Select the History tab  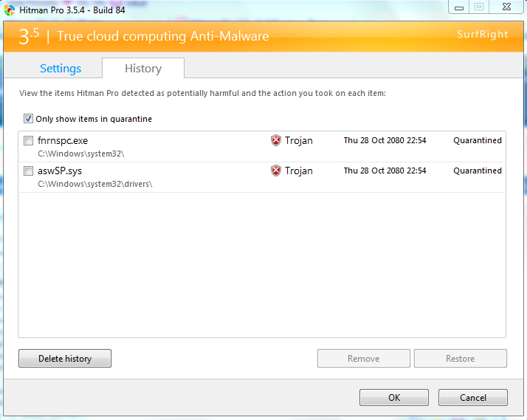coord(143,69)
